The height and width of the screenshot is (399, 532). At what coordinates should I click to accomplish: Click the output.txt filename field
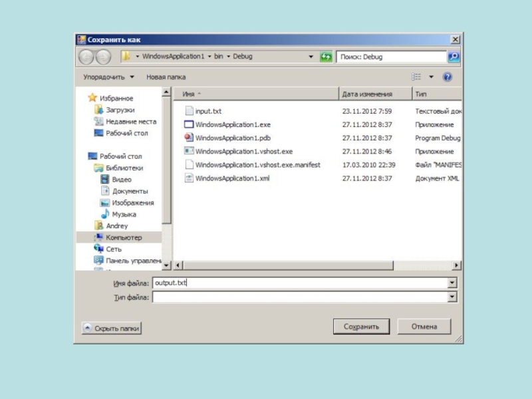click(x=299, y=283)
